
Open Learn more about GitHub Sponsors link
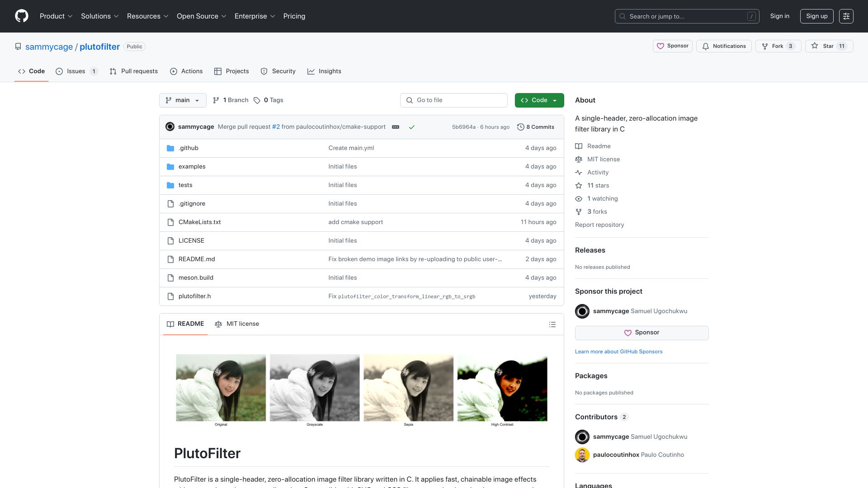(x=618, y=352)
